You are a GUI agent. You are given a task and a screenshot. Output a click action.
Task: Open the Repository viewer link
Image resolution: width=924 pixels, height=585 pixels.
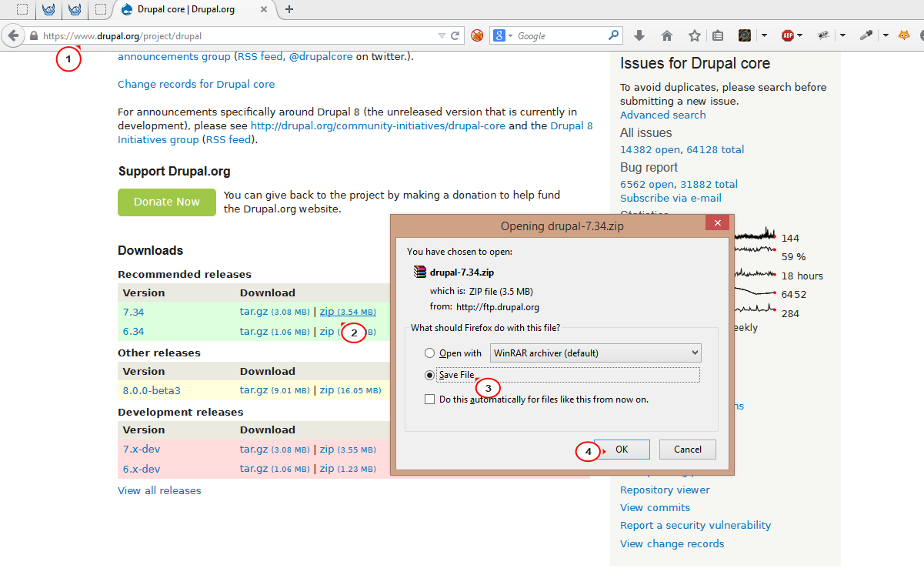coord(665,490)
